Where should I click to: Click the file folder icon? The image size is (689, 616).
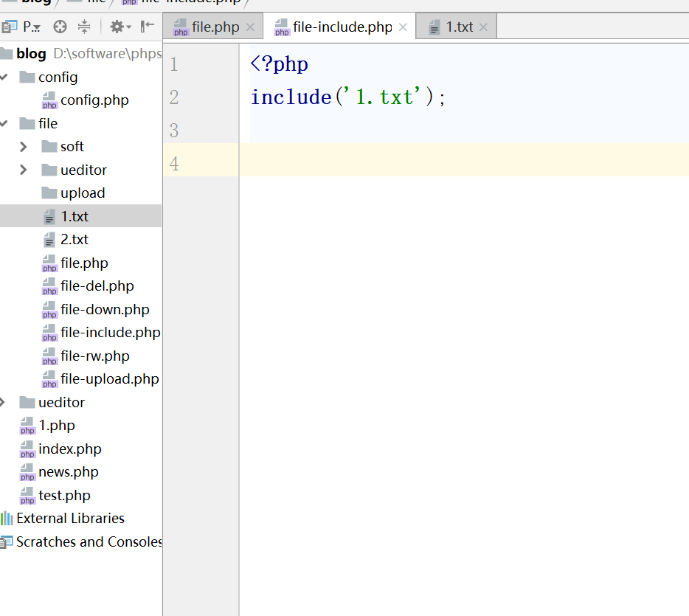coord(27,123)
